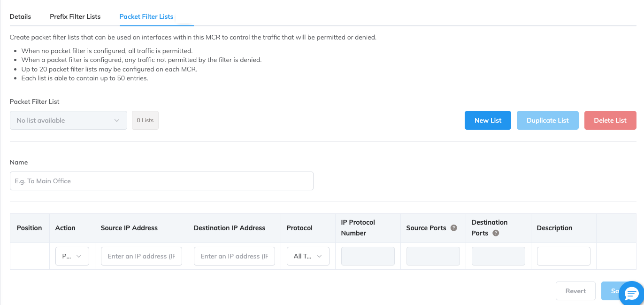Click the Description field in the table
The width and height of the screenshot is (644, 305).
point(563,256)
